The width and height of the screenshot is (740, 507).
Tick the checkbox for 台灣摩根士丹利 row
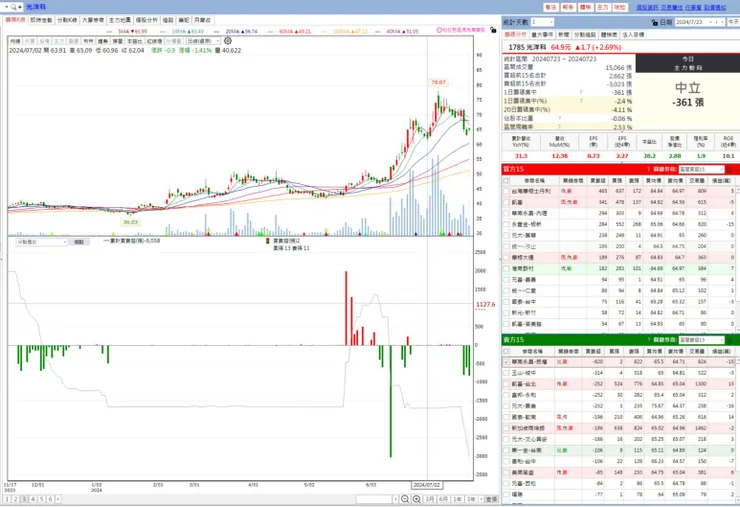pyautogui.click(x=506, y=191)
